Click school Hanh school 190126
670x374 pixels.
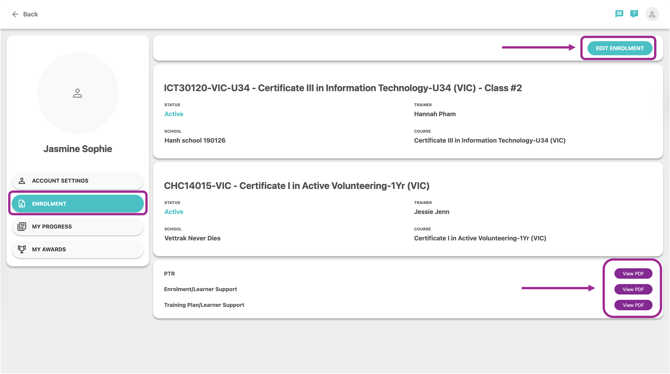pos(195,141)
